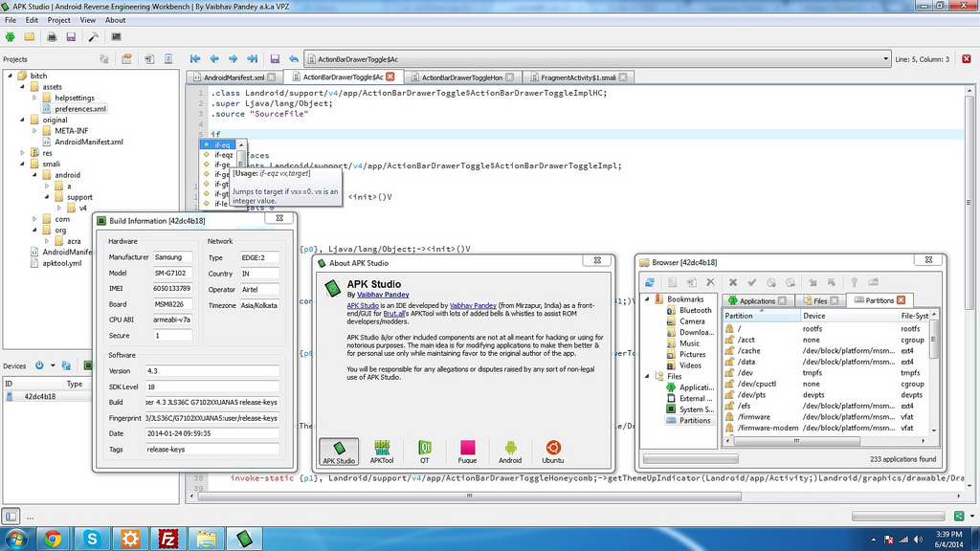Open the terminal console icon in toolbar
This screenshot has height=551, width=980.
coord(116,37)
